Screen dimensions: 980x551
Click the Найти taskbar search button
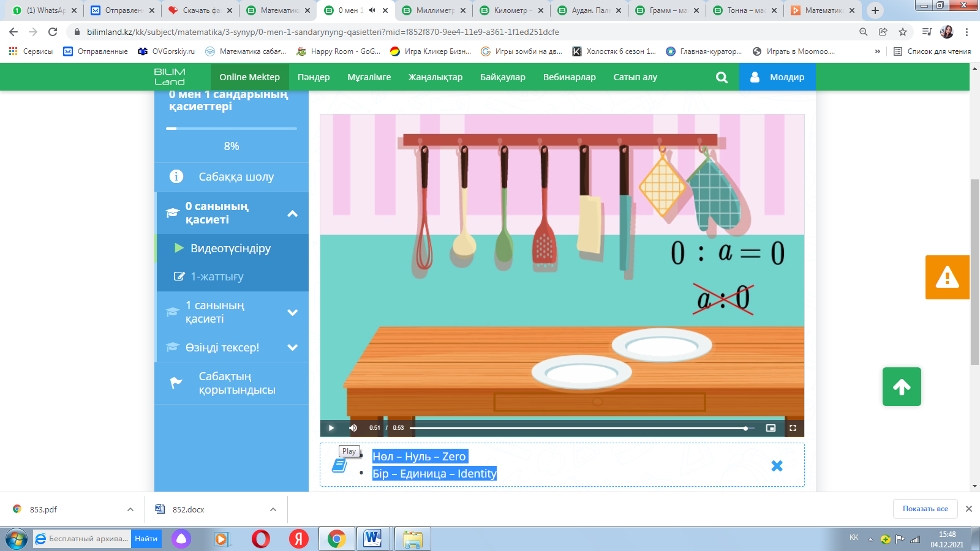146,539
